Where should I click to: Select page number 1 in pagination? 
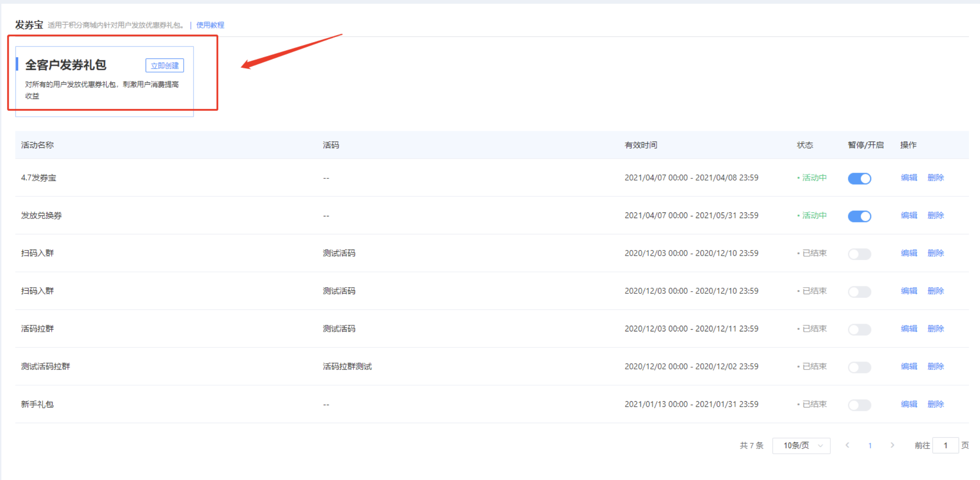[870, 445]
